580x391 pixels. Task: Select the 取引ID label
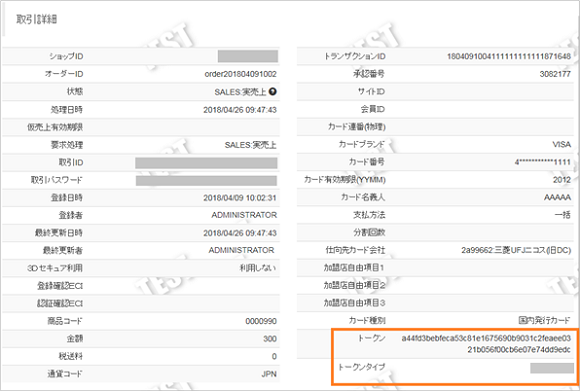coord(71,162)
